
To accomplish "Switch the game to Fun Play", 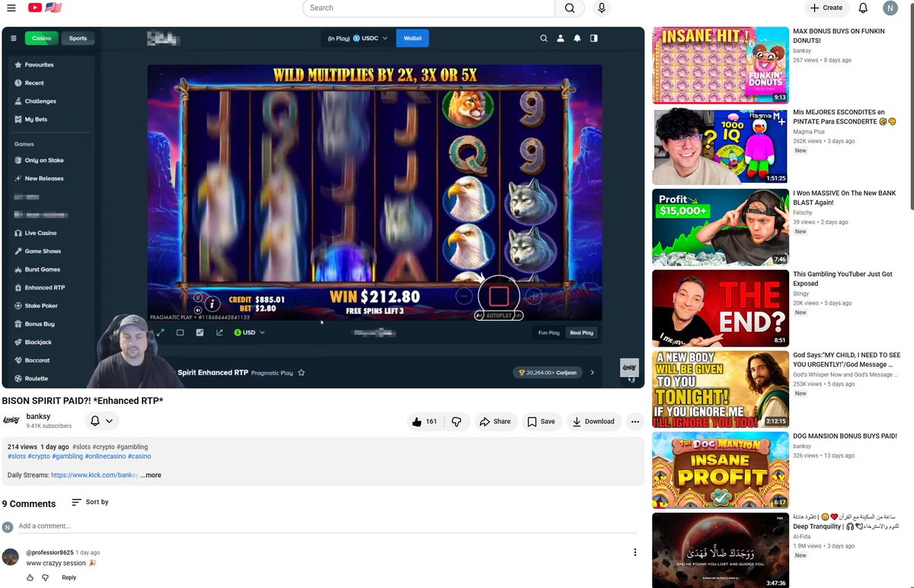I will [x=549, y=333].
